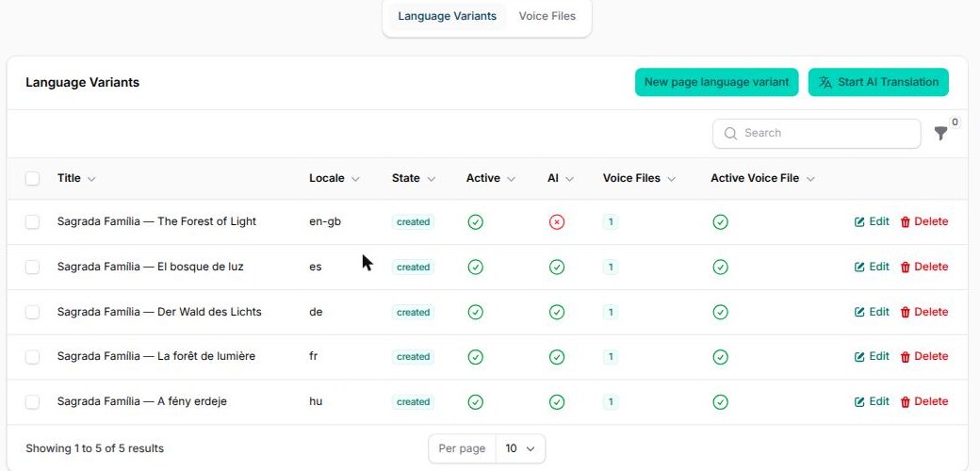Click Active Voice File check icon for fr
The image size is (980, 471).
pyautogui.click(x=721, y=357)
